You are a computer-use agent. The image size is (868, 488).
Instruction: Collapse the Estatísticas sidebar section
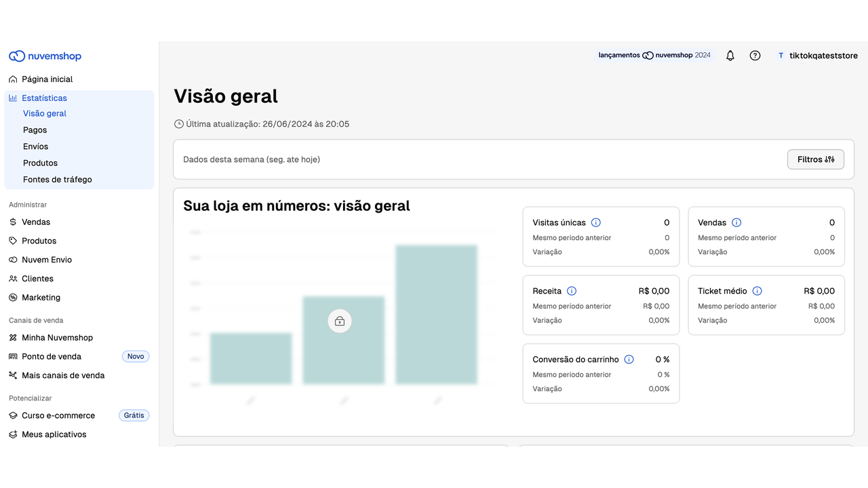[x=44, y=98]
